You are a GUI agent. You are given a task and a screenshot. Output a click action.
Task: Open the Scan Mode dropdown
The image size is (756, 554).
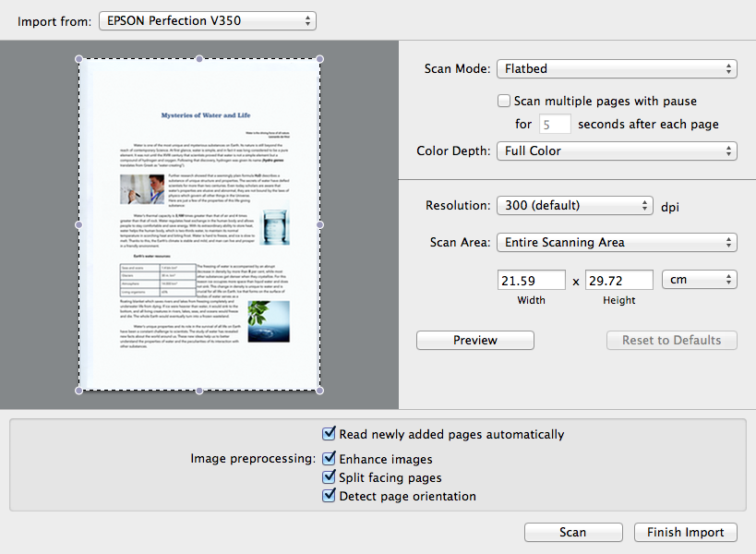coord(616,68)
